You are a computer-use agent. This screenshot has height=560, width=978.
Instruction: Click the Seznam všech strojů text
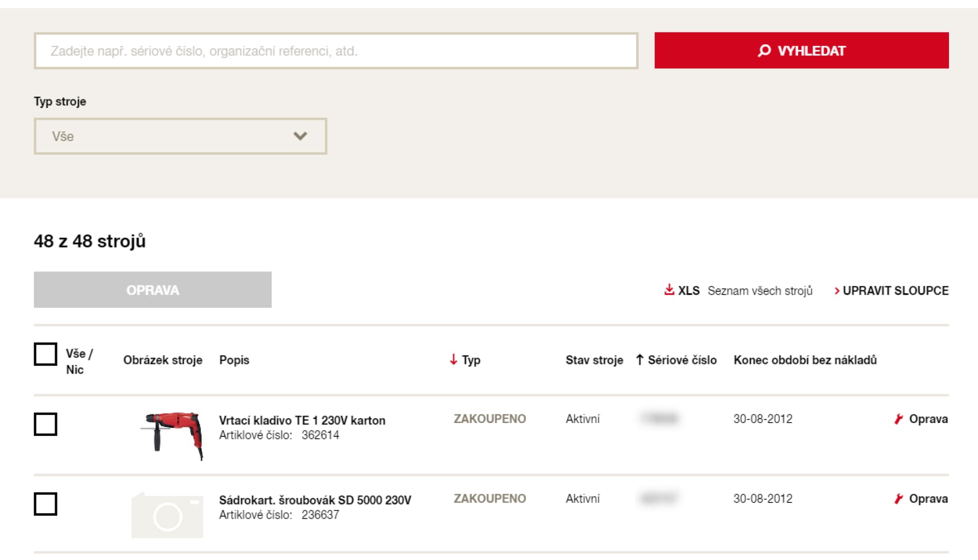[760, 291]
